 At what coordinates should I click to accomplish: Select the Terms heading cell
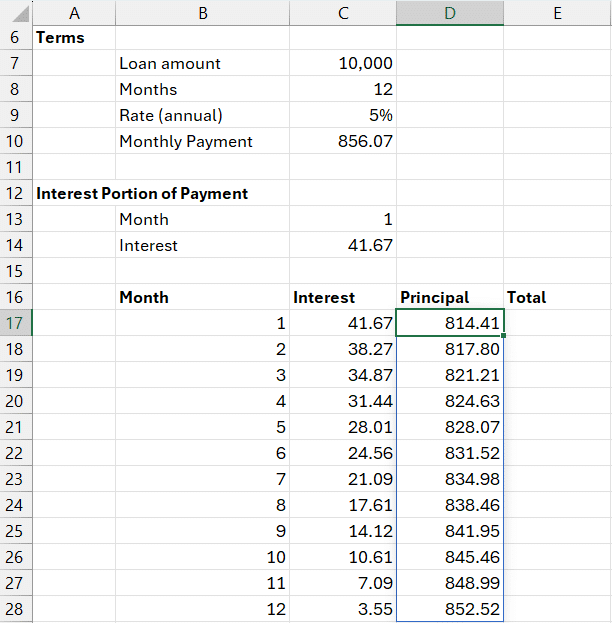61,37
